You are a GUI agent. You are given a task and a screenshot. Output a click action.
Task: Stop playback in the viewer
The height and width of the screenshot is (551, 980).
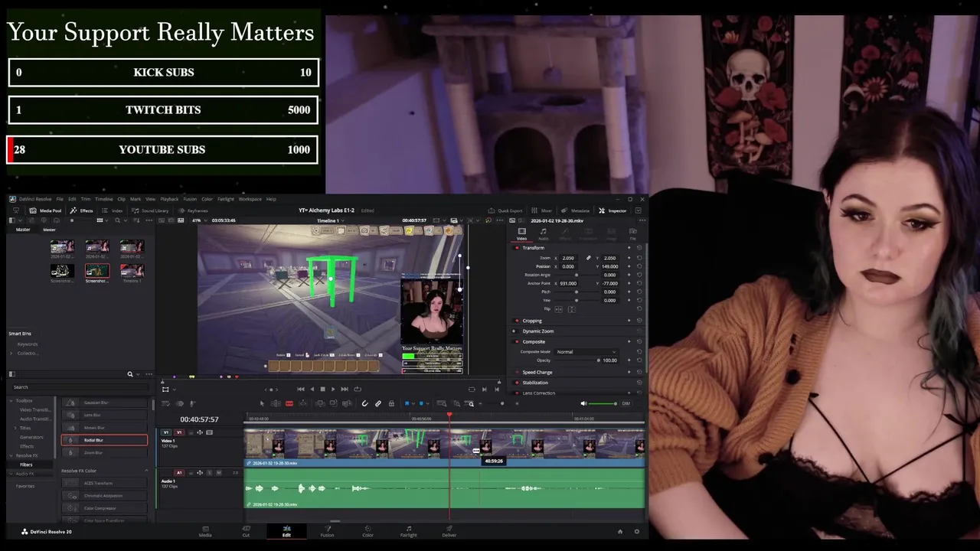tap(322, 389)
